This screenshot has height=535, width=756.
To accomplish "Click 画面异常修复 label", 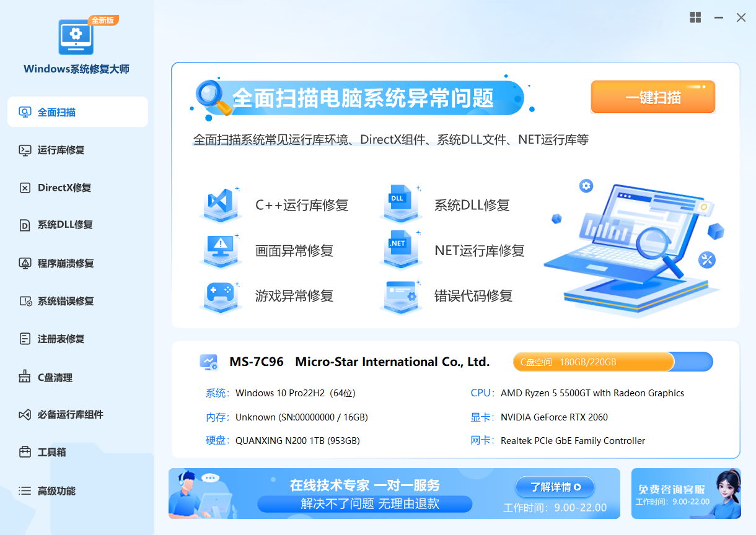I will [294, 251].
